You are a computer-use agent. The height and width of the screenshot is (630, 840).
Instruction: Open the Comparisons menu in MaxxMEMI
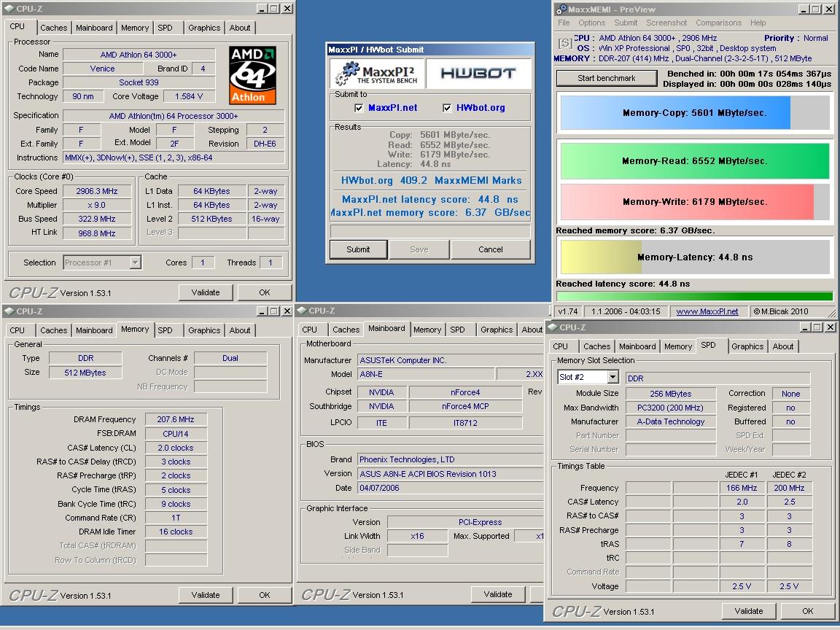click(x=718, y=23)
